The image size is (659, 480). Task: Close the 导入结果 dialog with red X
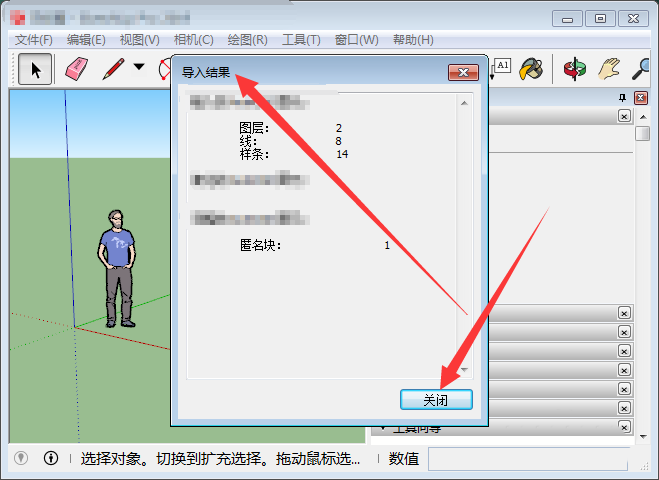pyautogui.click(x=463, y=73)
